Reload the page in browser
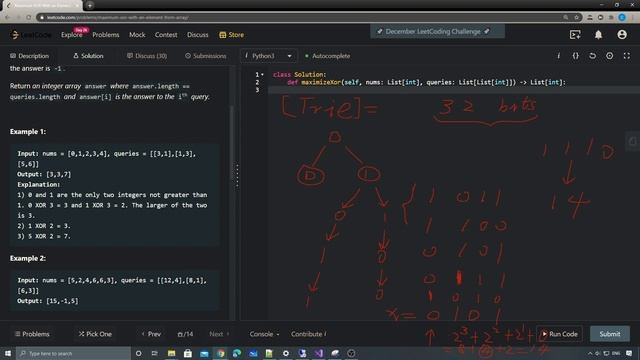The height and width of the screenshot is (360, 640). [29, 18]
